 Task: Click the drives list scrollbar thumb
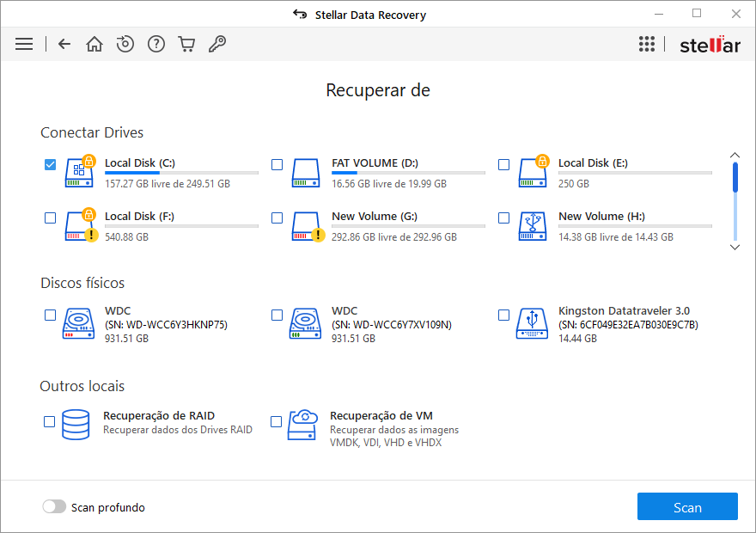point(735,177)
